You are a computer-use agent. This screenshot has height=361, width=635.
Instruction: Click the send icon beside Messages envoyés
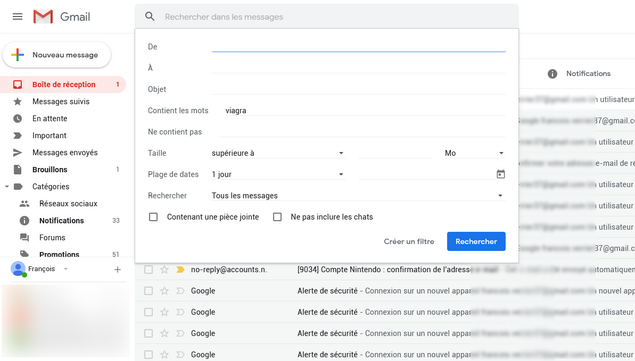(17, 152)
